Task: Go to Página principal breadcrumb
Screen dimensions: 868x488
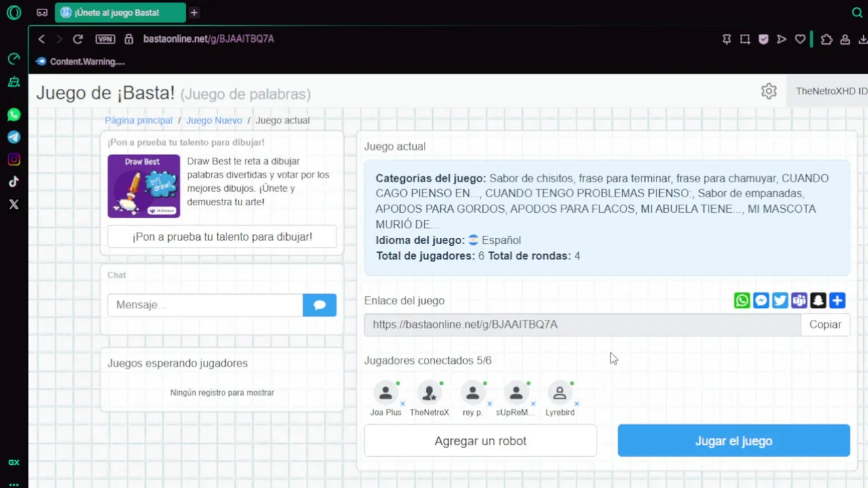Action: (138, 120)
